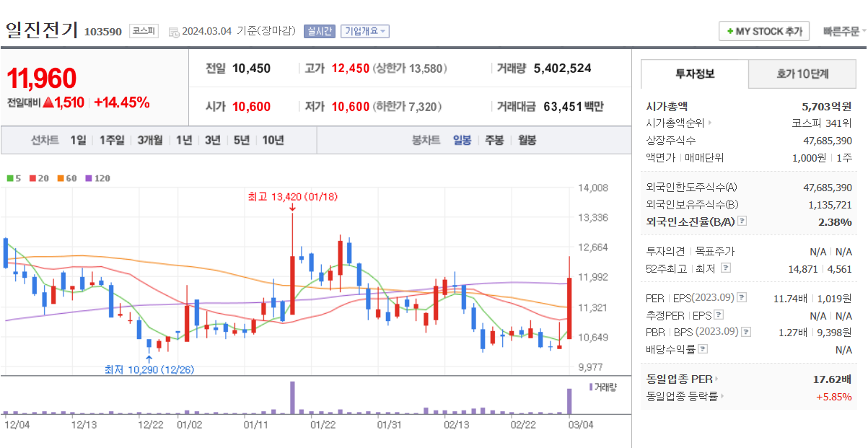Expand the 시가총액순위 arrow link

[710, 123]
